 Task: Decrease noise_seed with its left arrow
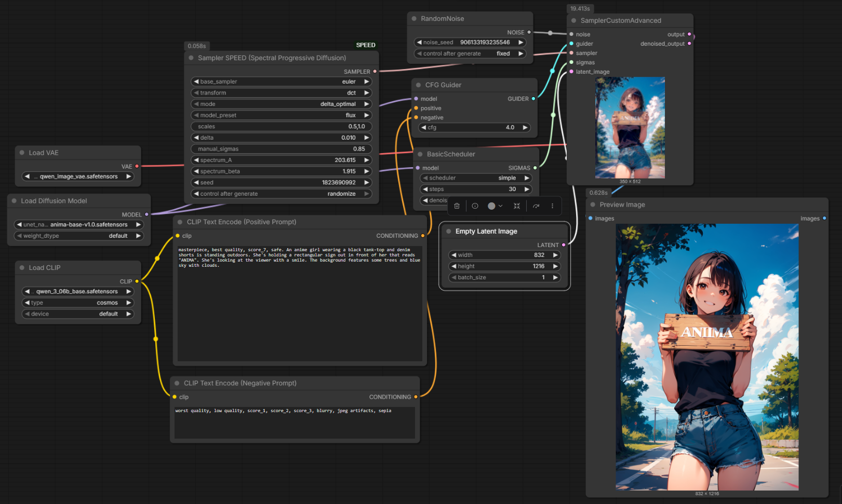click(419, 42)
